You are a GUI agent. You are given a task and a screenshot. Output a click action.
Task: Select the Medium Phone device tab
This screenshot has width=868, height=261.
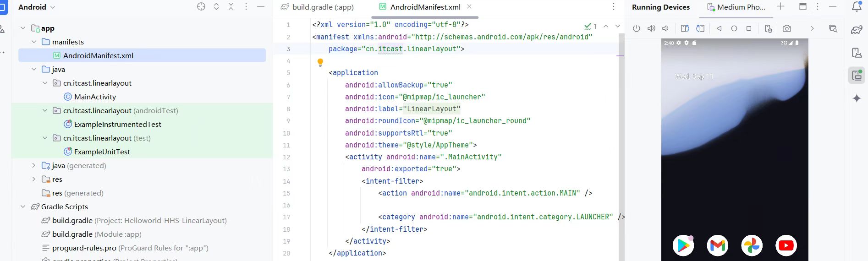pos(736,7)
